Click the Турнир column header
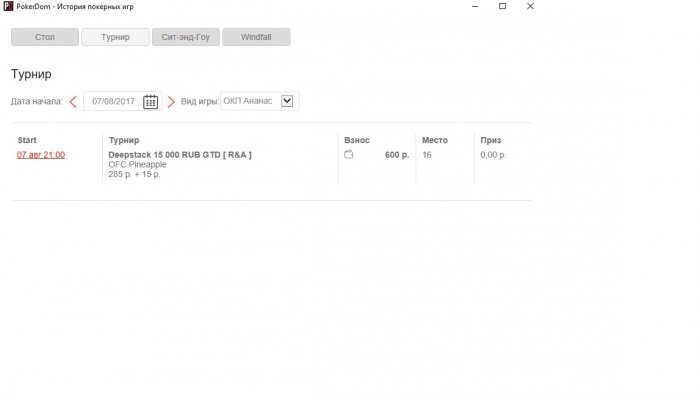700x393 pixels. (124, 140)
